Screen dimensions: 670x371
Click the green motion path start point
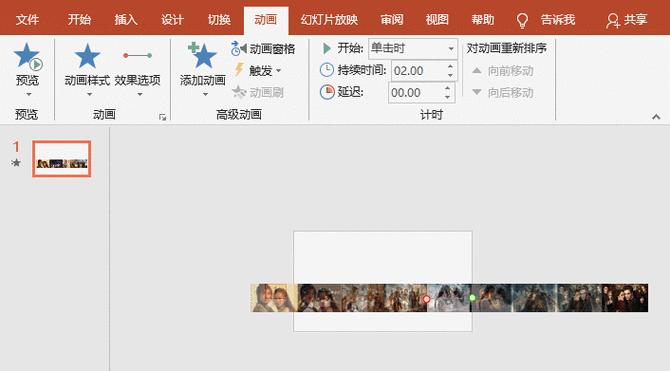[472, 297]
